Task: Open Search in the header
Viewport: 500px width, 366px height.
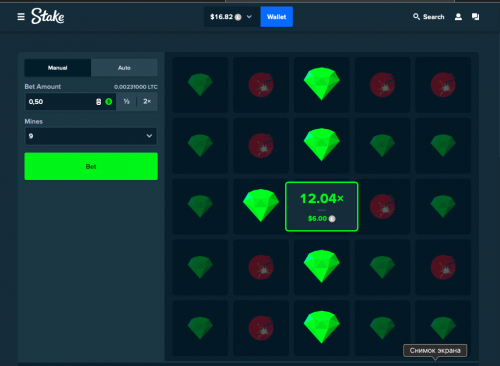Action: click(x=428, y=17)
